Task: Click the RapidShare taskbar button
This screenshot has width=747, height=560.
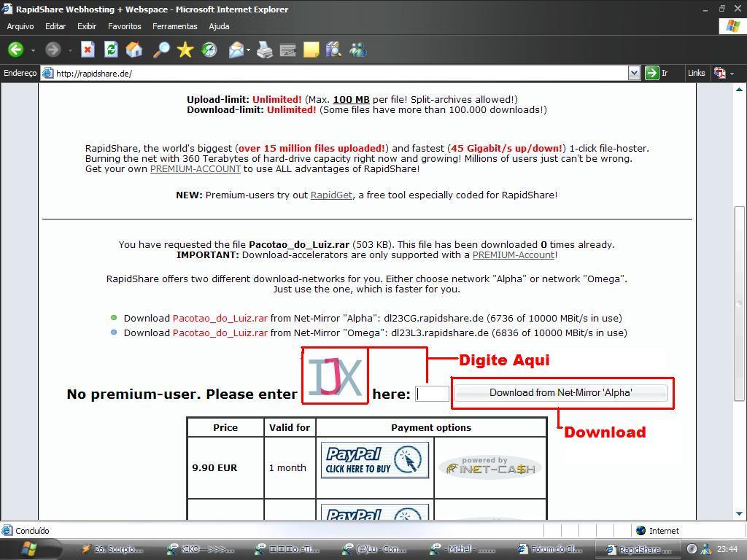Action: [638, 549]
